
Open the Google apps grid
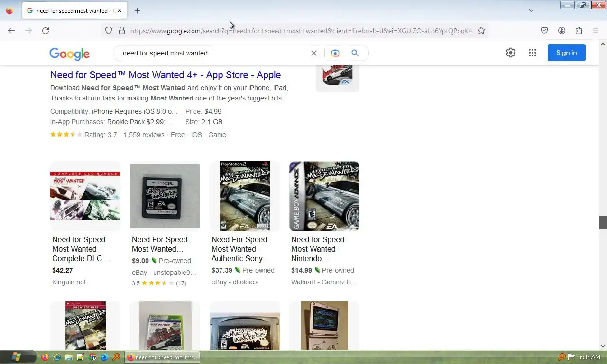pos(533,53)
